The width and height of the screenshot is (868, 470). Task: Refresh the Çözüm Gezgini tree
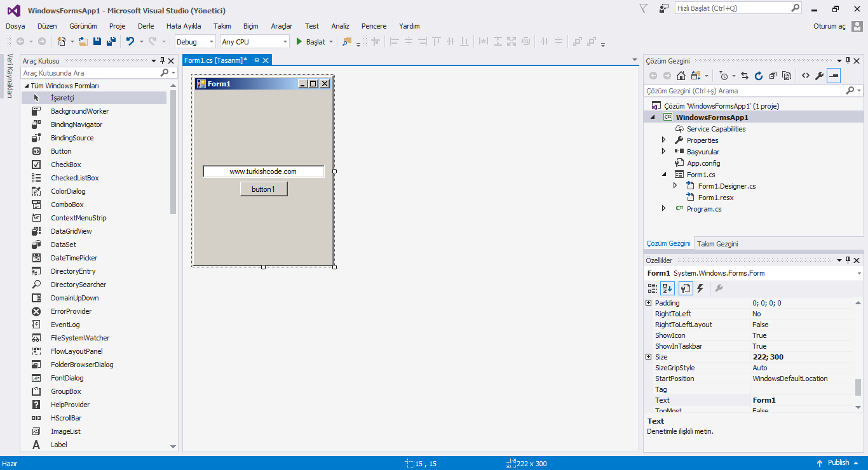(759, 76)
